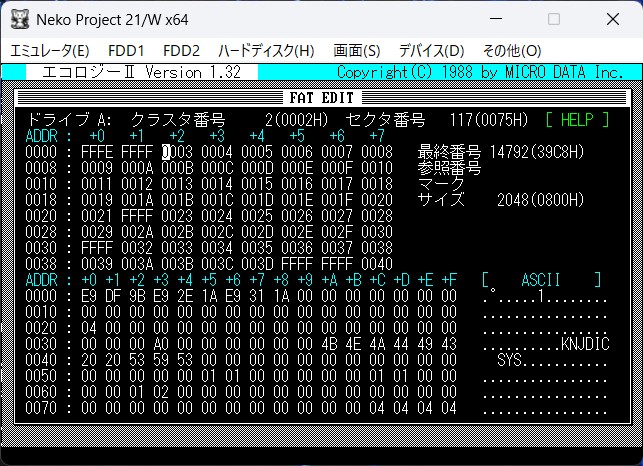This screenshot has width=643, height=466.
Task: Select the highlighted FAT entry 0003 cursor
Action: (x=176, y=151)
